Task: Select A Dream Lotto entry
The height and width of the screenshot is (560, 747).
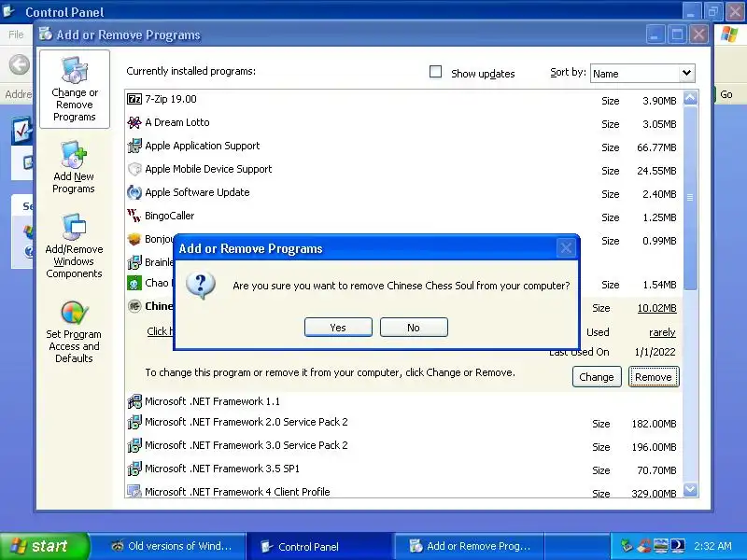Action: 403,123
